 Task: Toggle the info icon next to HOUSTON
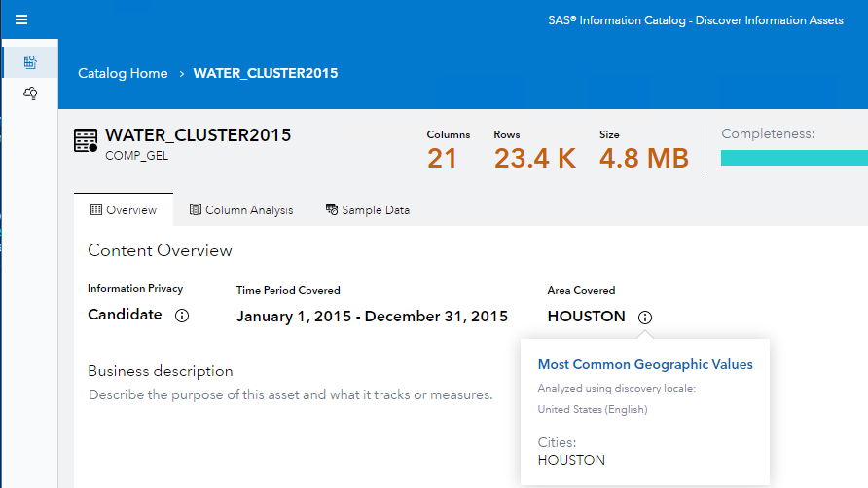(646, 317)
